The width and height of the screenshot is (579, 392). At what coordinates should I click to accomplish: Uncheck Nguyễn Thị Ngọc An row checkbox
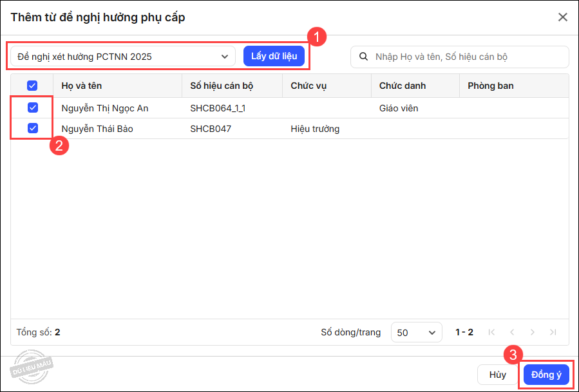pos(32,108)
